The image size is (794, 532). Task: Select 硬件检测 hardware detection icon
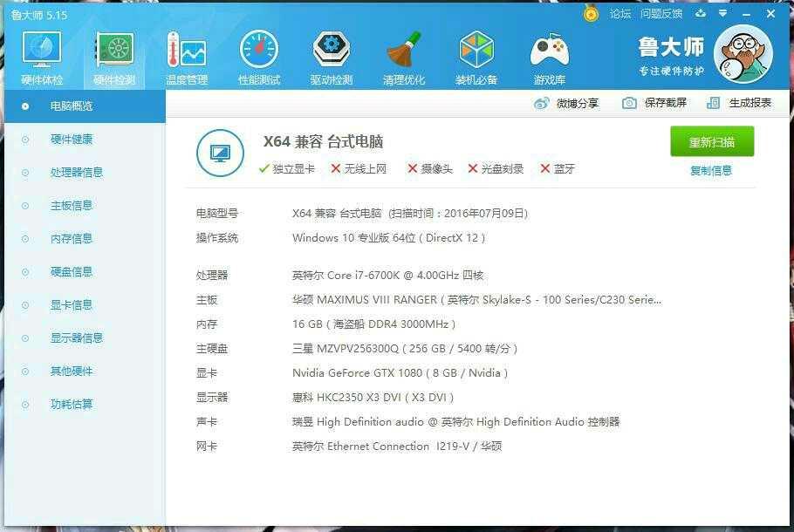coord(114,57)
